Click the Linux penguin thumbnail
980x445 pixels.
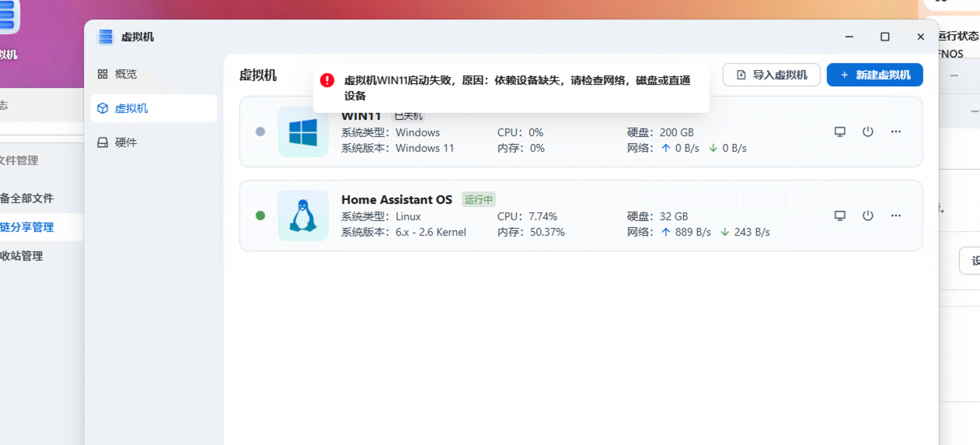tap(303, 215)
